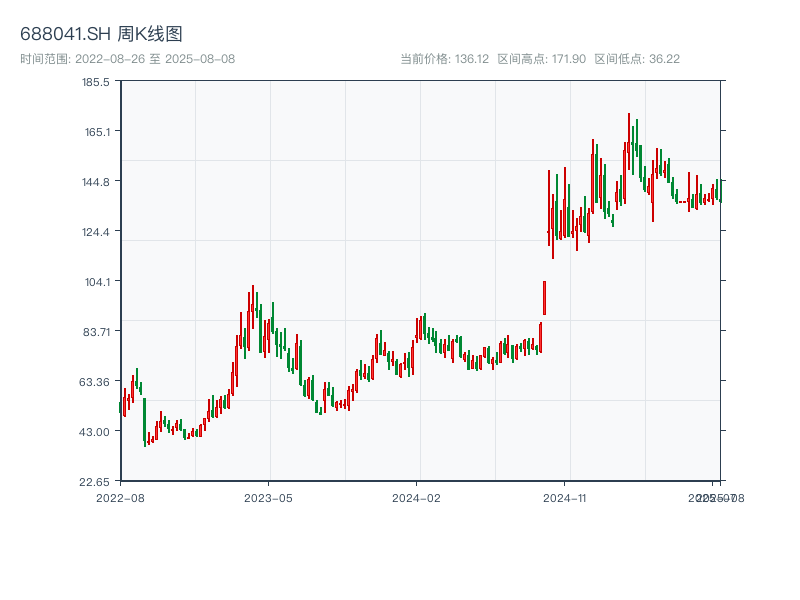This screenshot has height=600, width=800.
Task: Click y-axis label 43.00
Action: (94, 432)
